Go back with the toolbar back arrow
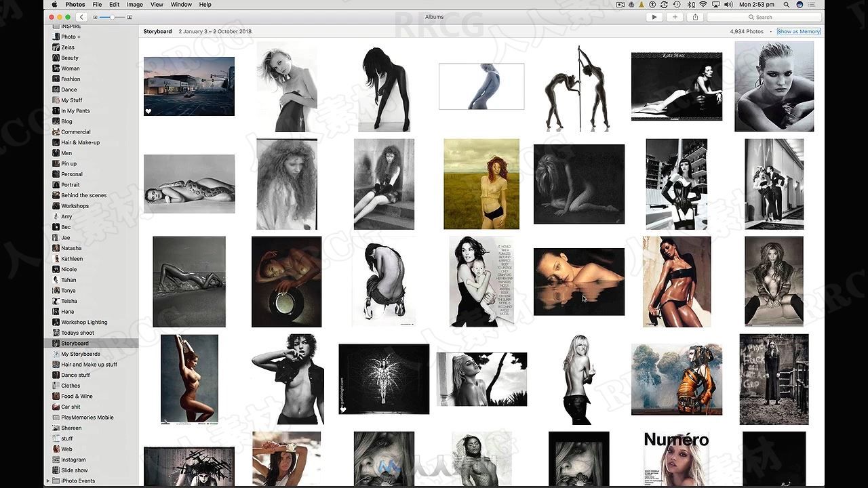 (82, 17)
